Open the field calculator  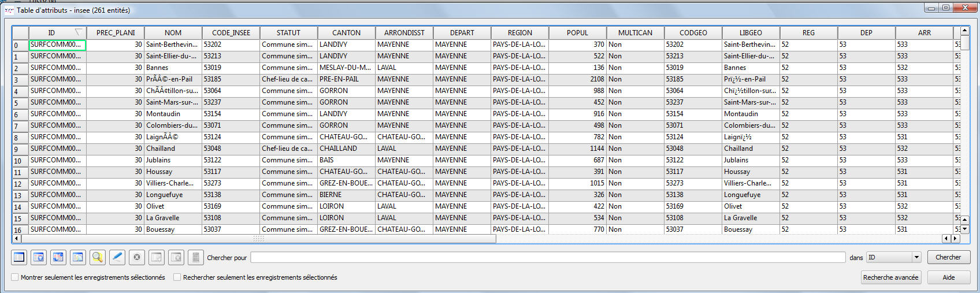(196, 257)
